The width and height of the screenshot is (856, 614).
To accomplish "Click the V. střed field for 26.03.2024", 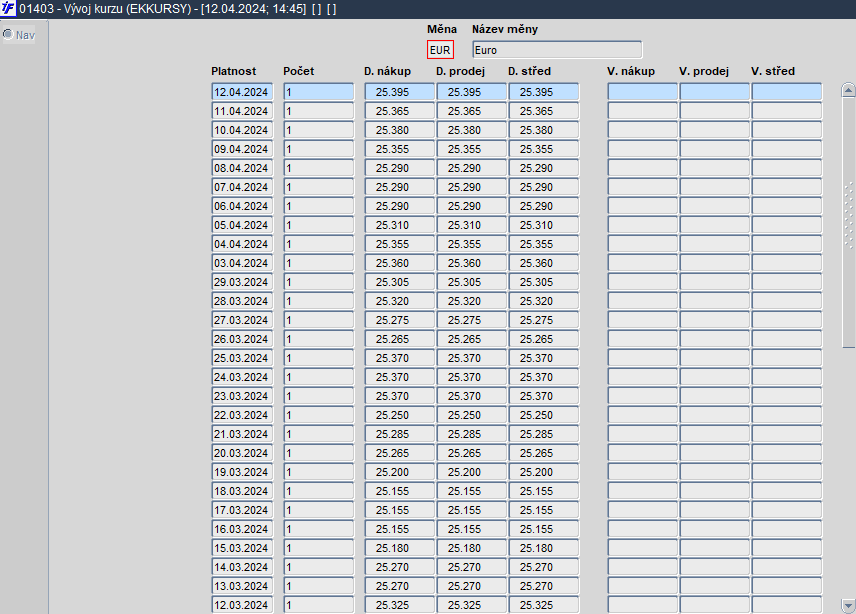I will coord(787,339).
